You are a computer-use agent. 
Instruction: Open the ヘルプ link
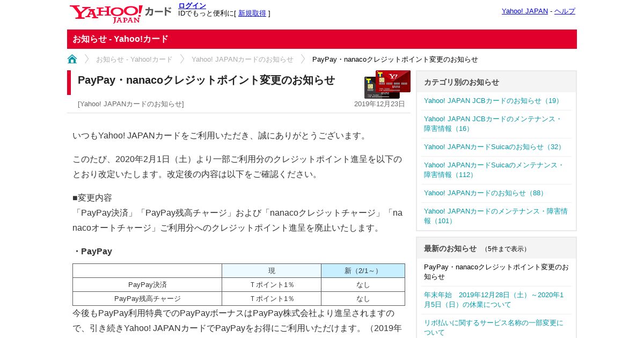565,11
